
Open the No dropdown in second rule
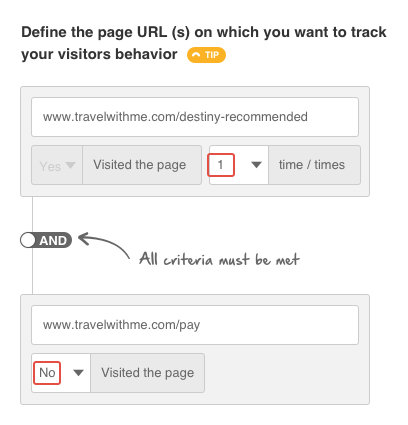(61, 373)
